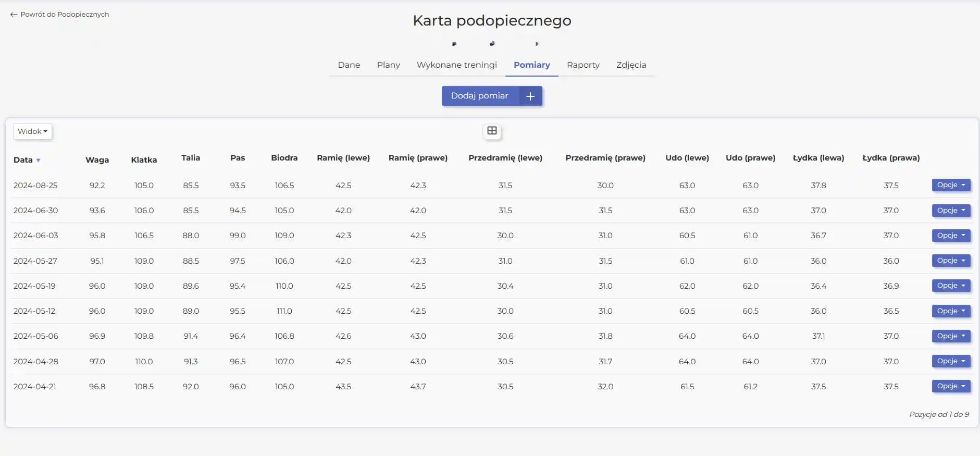Click the Talia column header

click(191, 158)
